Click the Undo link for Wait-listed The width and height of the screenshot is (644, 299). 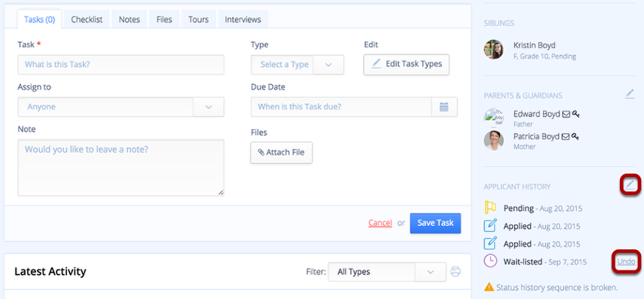click(626, 261)
